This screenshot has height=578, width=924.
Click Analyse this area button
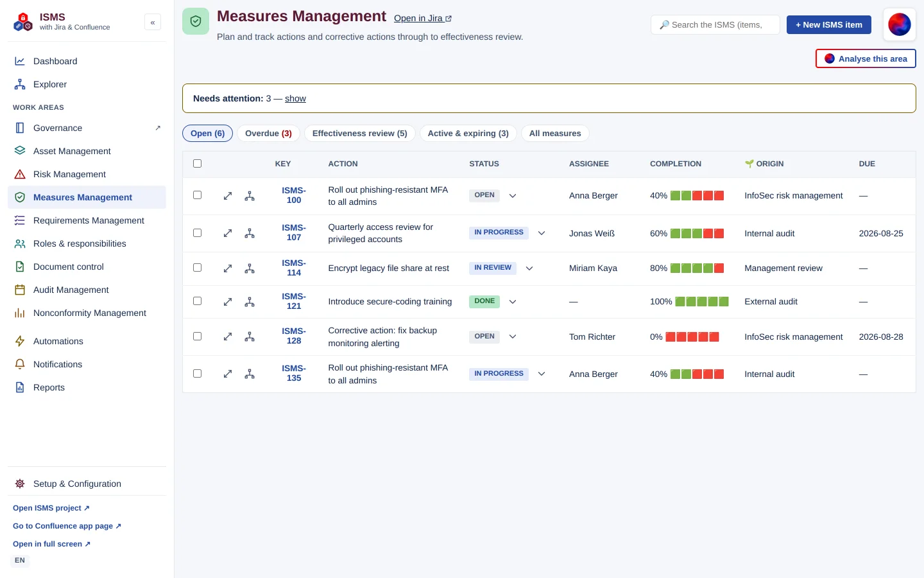(x=866, y=58)
